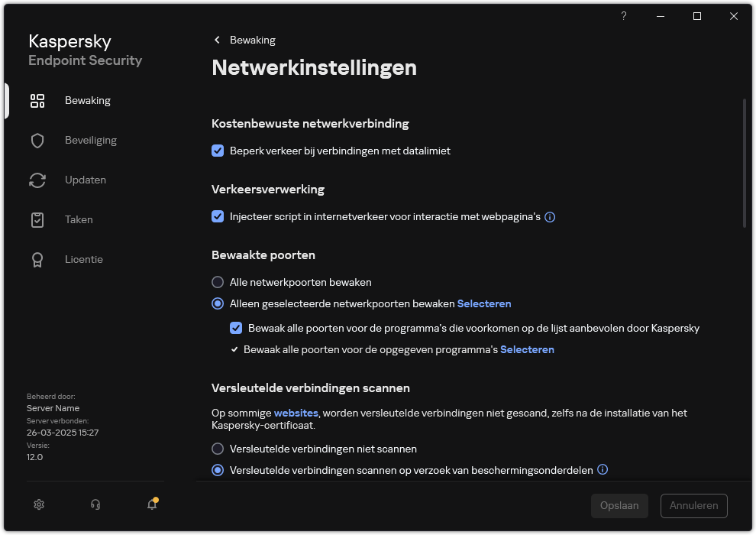Uncheck Bewaak alle poorten aanbevolen door Kaspersky
Screen dimensions: 756x535
[236, 328]
